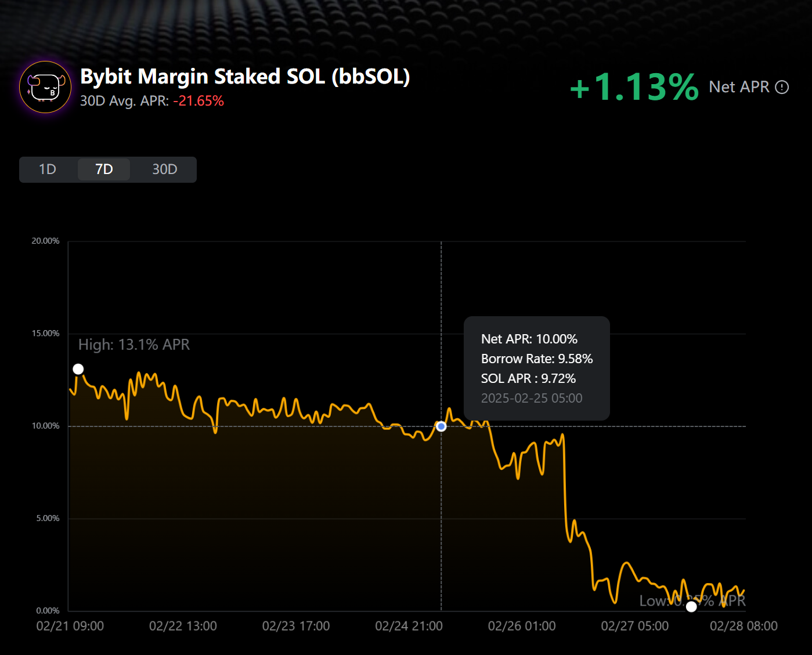The image size is (812, 655).
Task: Click the bbSOL token logo icon
Action: 45,87
